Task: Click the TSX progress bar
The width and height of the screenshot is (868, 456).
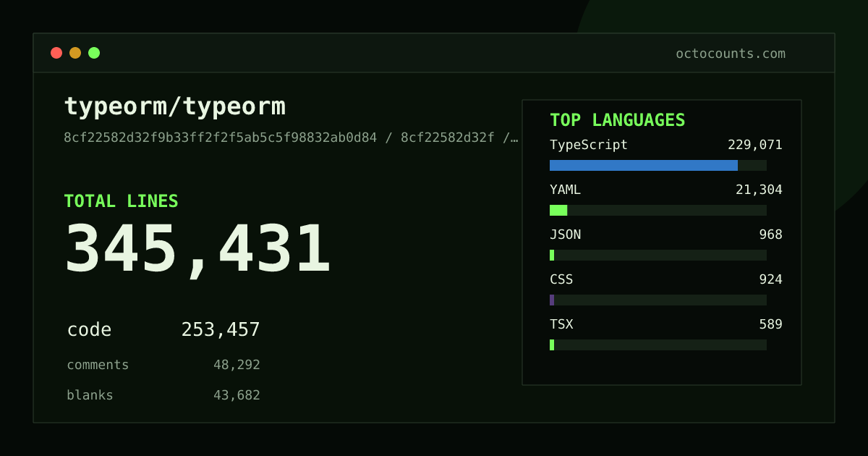Action: click(x=658, y=345)
